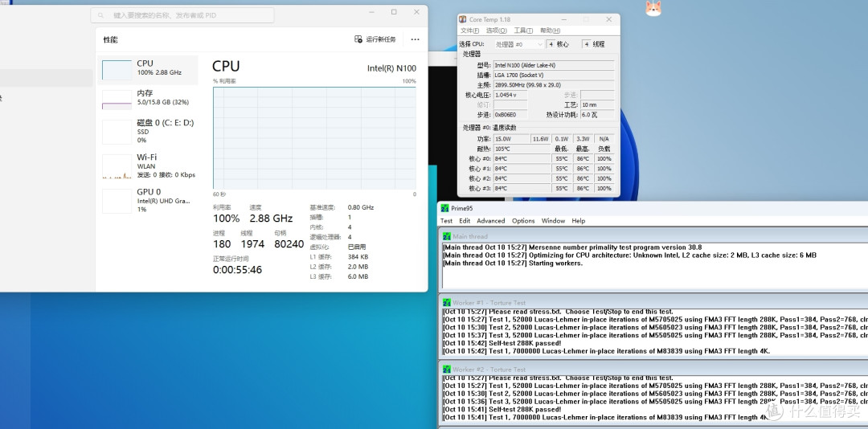Click the 性能 page heading
Screen dimensions: 868x429
point(110,40)
